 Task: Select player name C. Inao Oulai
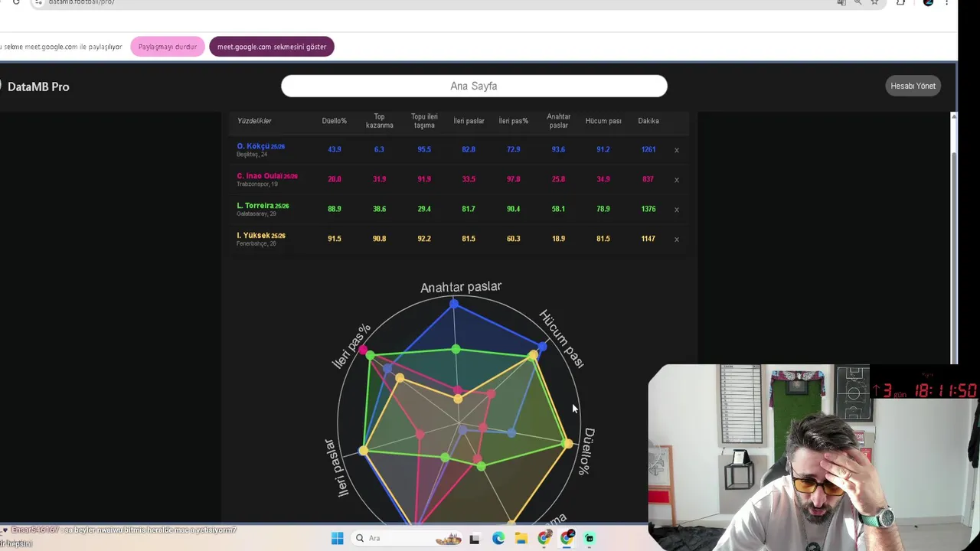[x=260, y=176]
